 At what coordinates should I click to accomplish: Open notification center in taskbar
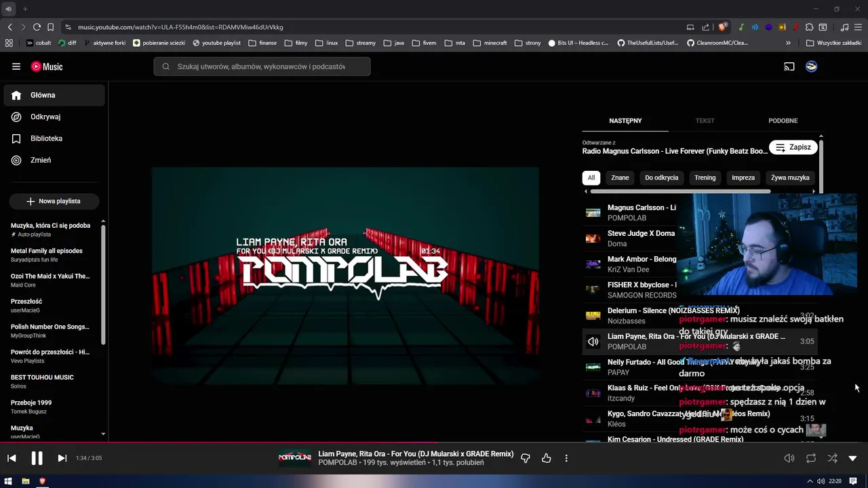(853, 481)
